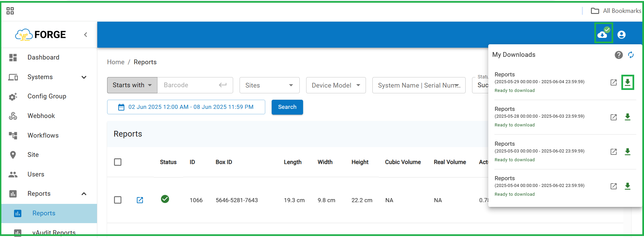Open the cloud downloads icon in header
Image resolution: width=644 pixels, height=238 pixels.
[603, 34]
